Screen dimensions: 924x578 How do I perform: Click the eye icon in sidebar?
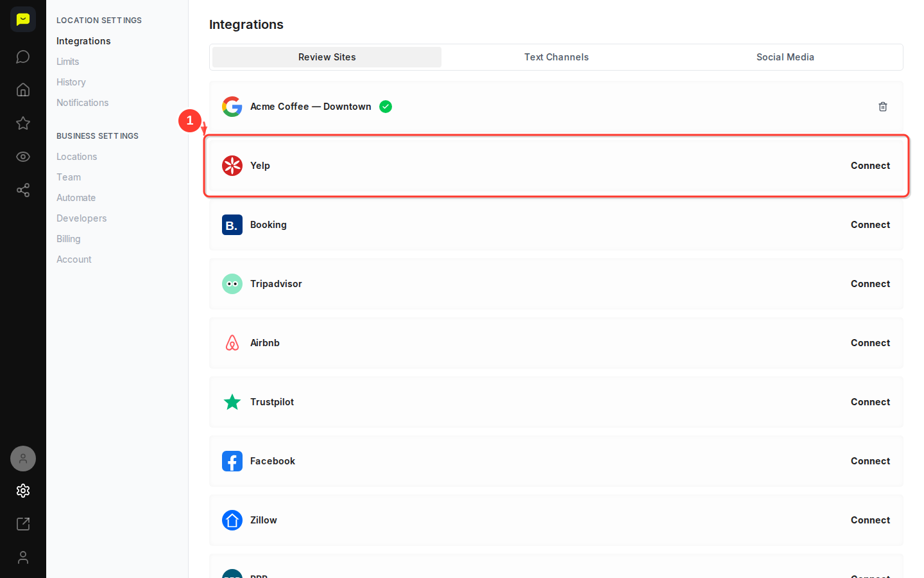tap(23, 157)
